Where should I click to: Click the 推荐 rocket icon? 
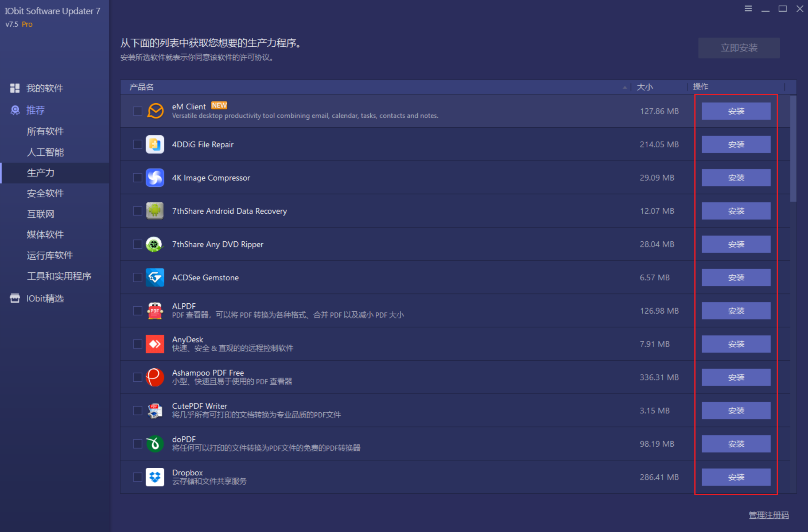[15, 110]
